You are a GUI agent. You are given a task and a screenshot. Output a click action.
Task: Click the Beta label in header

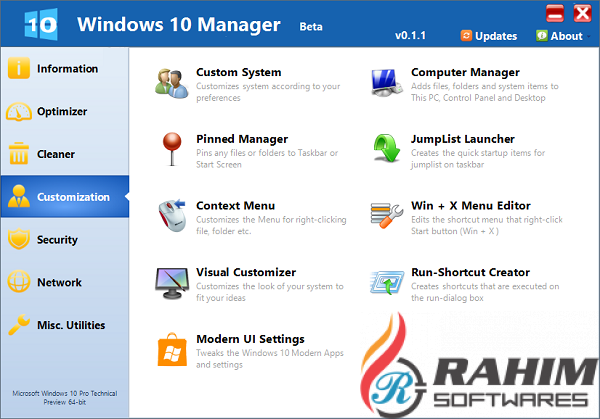[311, 26]
